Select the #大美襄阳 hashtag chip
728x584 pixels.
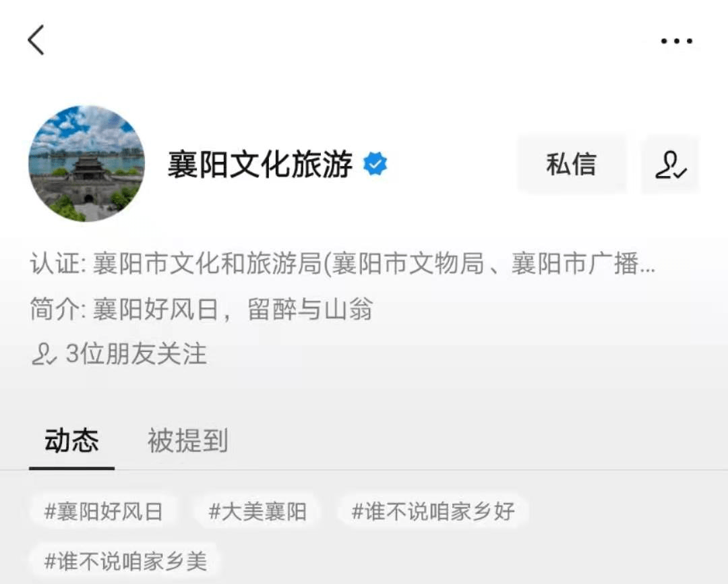pos(257,512)
